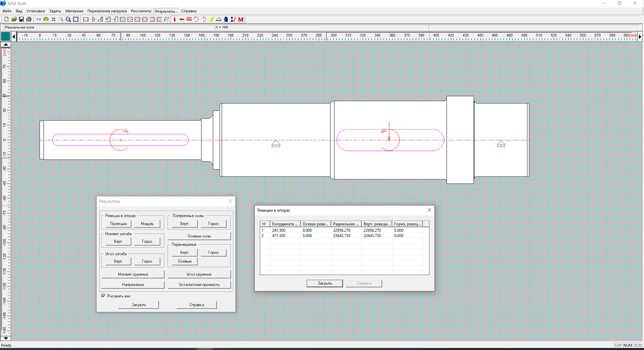Select the radial force red down-arrow tool

click(175, 19)
